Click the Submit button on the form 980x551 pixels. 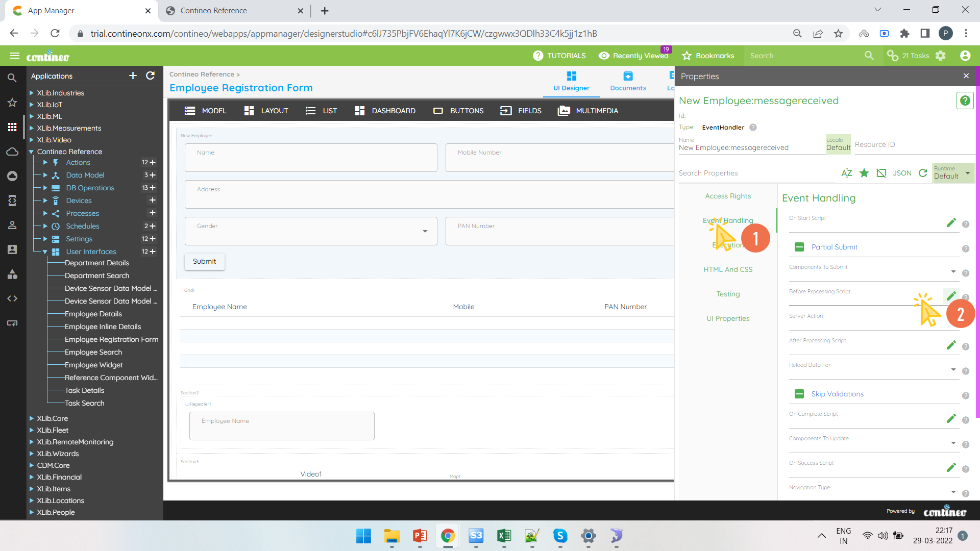pyautogui.click(x=204, y=261)
